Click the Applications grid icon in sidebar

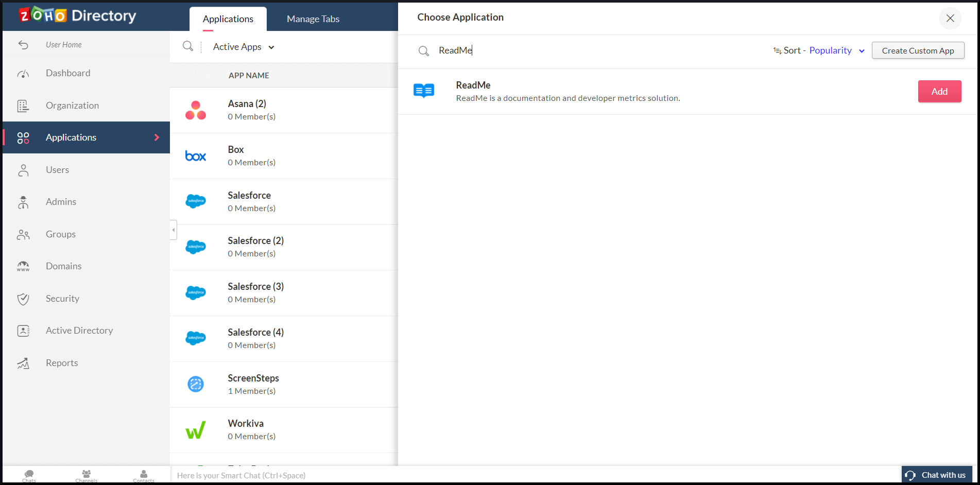[23, 137]
